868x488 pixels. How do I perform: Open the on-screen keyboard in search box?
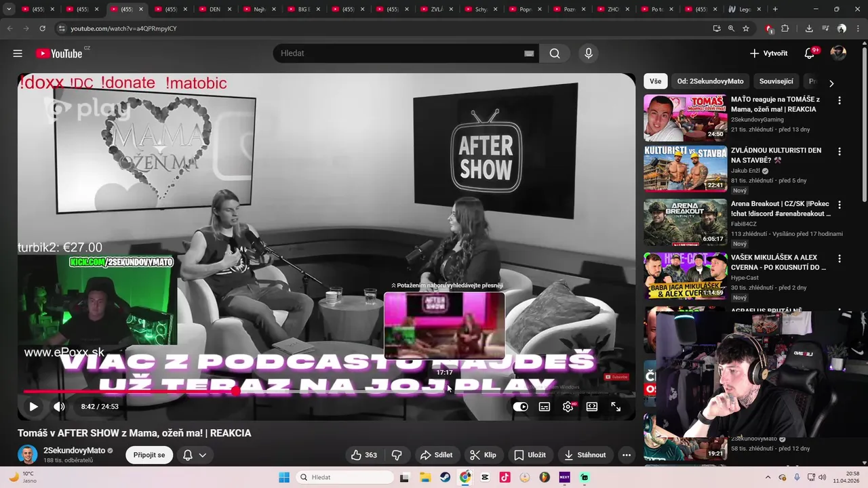pyautogui.click(x=529, y=54)
